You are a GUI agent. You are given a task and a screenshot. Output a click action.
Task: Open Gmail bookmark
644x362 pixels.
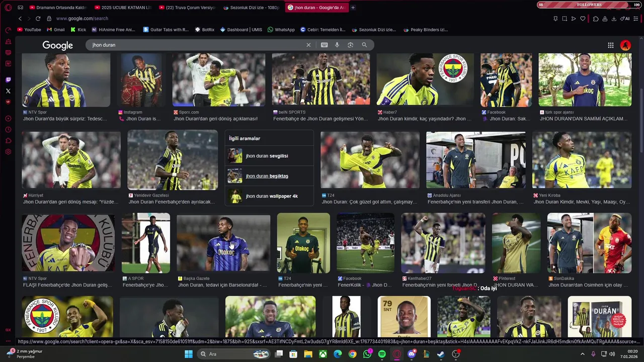pos(55,30)
